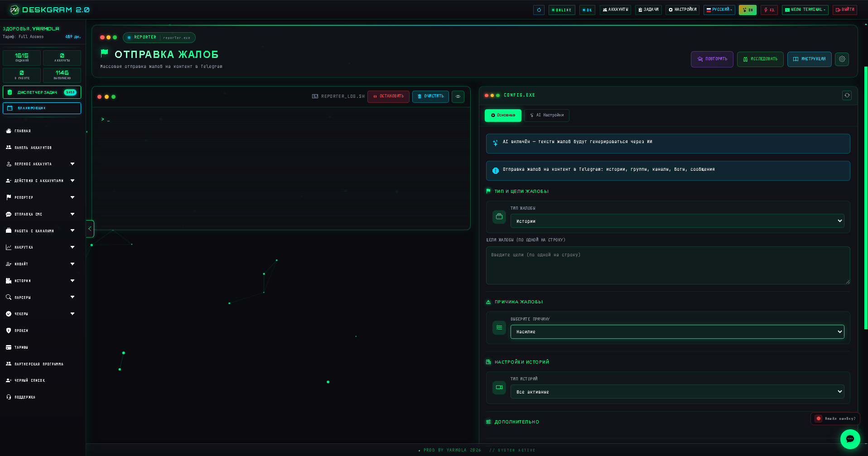The image size is (868, 456).
Task: Click the Инструкция button
Action: click(x=809, y=59)
